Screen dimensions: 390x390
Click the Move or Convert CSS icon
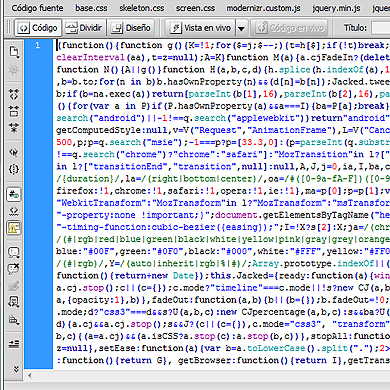[14, 320]
